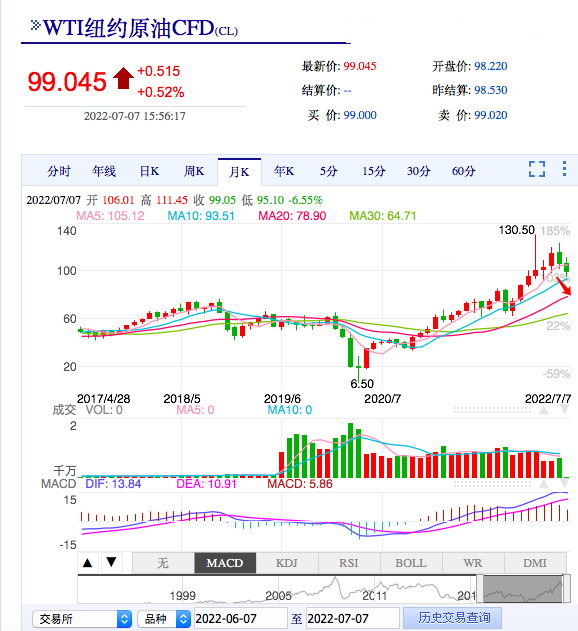Screen dimensions: 578x631
Task: Click the DIF: 13.84 label
Action: coord(113,484)
